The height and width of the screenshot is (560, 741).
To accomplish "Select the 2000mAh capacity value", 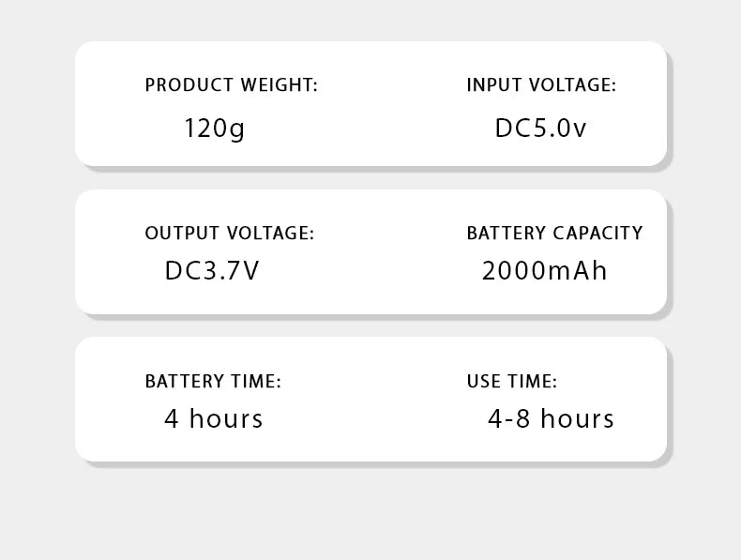I will (x=544, y=271).
